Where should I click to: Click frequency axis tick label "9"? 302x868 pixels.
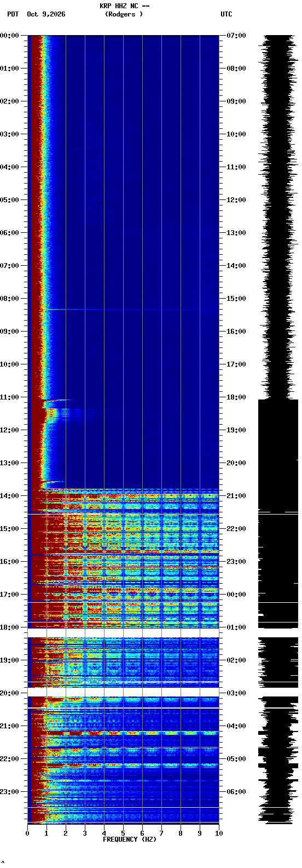(x=200, y=833)
